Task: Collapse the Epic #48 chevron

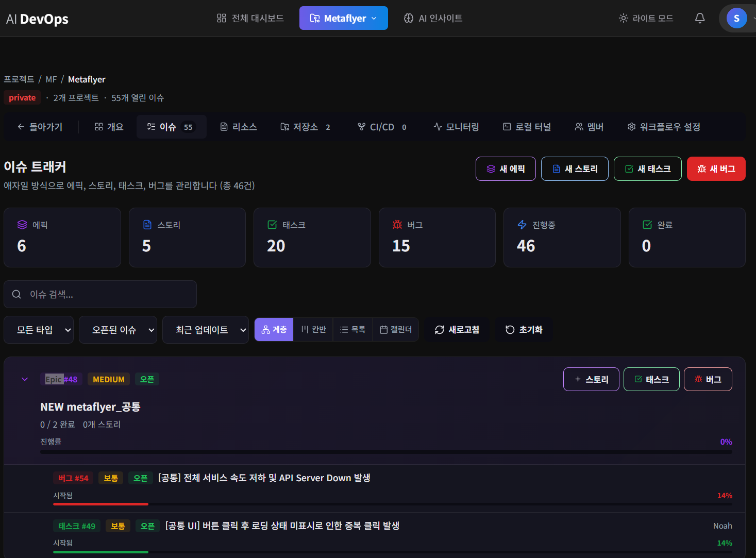Action: click(25, 379)
